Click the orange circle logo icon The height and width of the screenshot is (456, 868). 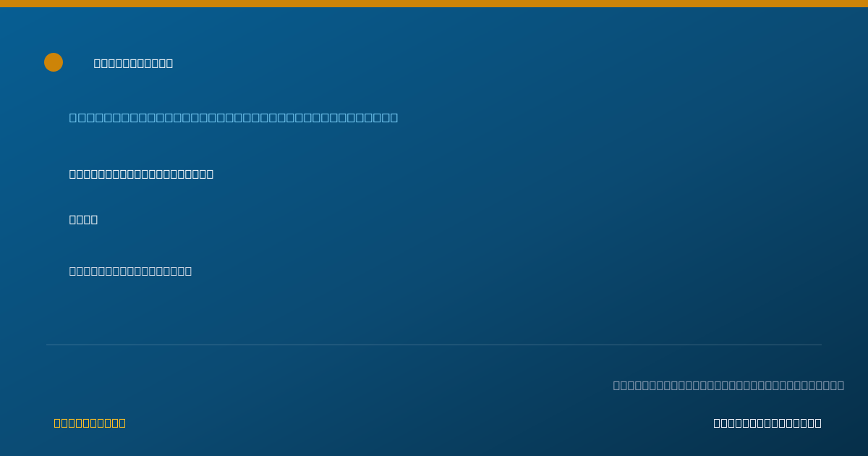[x=54, y=62]
